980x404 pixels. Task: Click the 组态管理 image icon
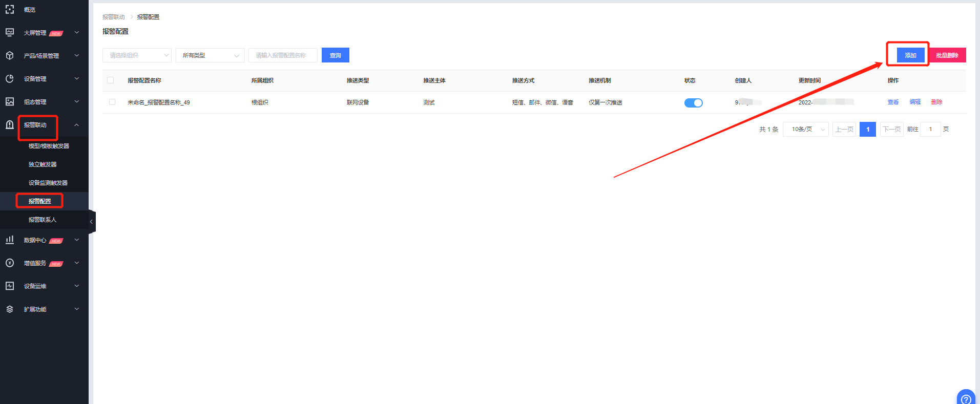(10, 101)
